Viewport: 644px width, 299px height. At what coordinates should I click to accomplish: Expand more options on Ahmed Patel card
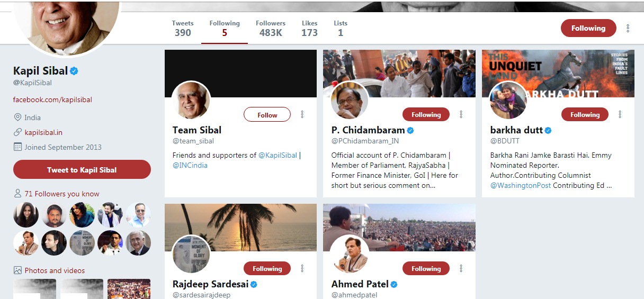(x=461, y=269)
